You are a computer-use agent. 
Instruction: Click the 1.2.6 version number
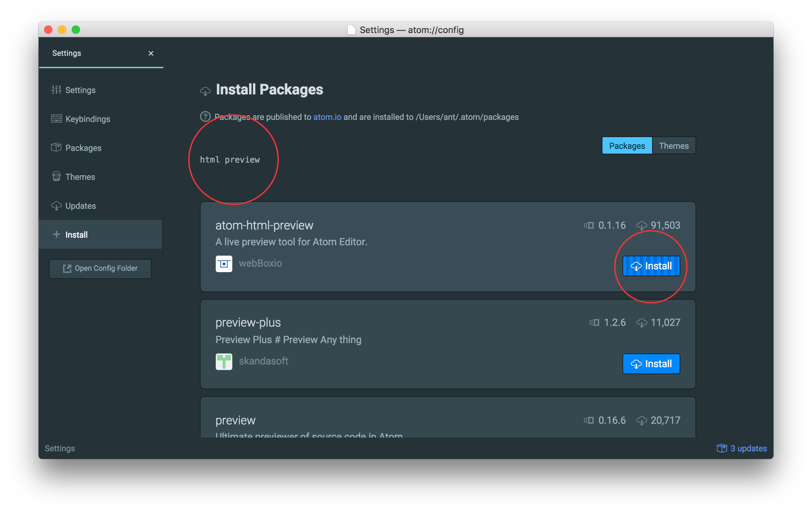615,323
